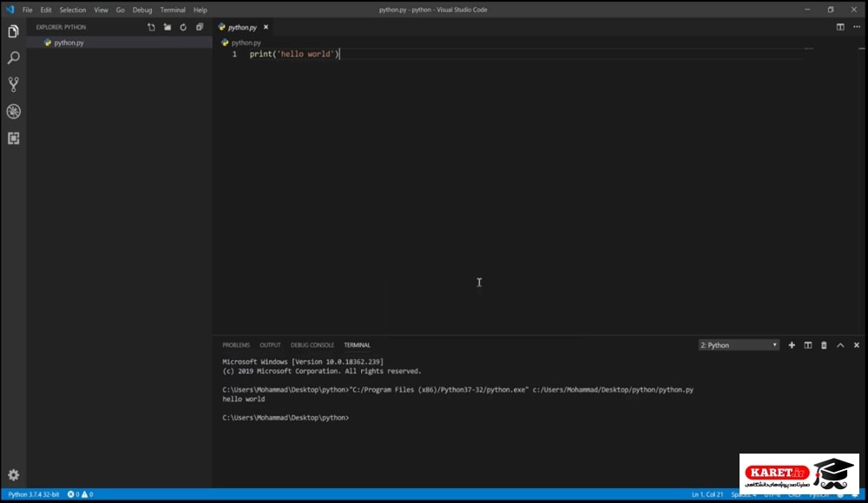Viewport: 868px width, 503px height.
Task: Switch to the DEBUG CONSOLE tab
Action: coord(312,345)
